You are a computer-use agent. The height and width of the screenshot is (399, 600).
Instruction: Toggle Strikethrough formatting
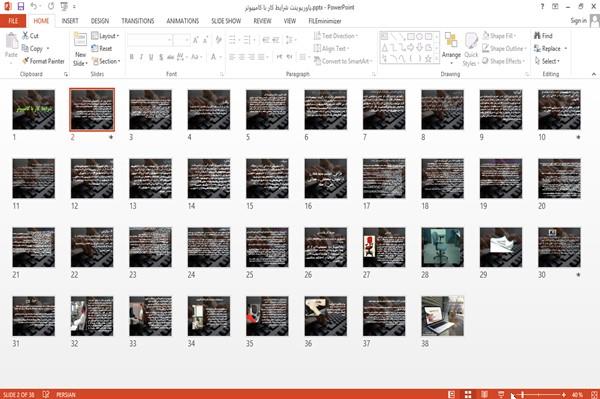pos(171,57)
